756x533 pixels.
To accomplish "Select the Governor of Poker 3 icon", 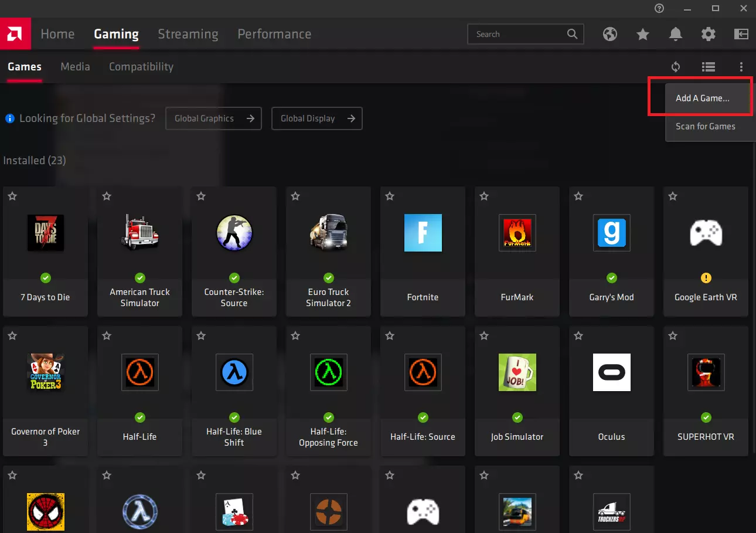I will (46, 372).
